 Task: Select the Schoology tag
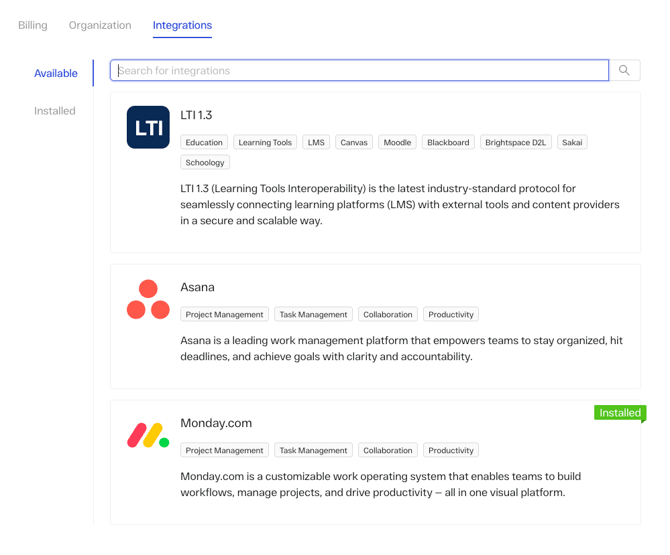(x=205, y=163)
